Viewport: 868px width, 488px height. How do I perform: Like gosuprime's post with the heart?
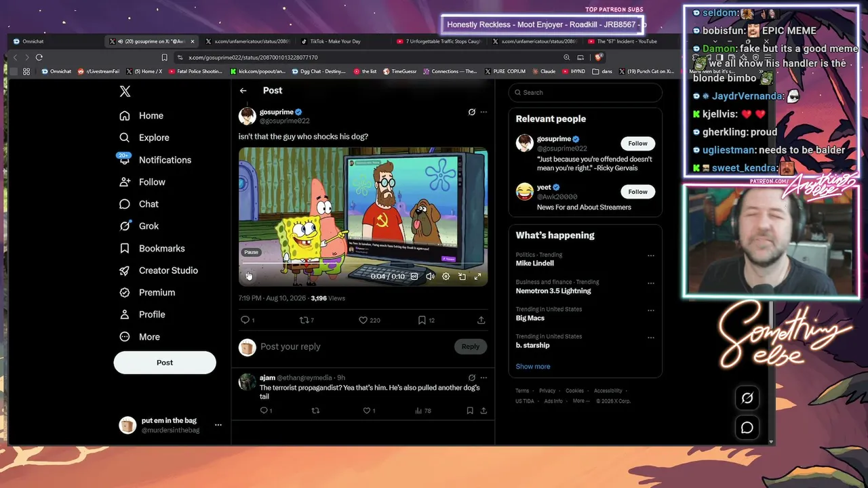coord(369,320)
